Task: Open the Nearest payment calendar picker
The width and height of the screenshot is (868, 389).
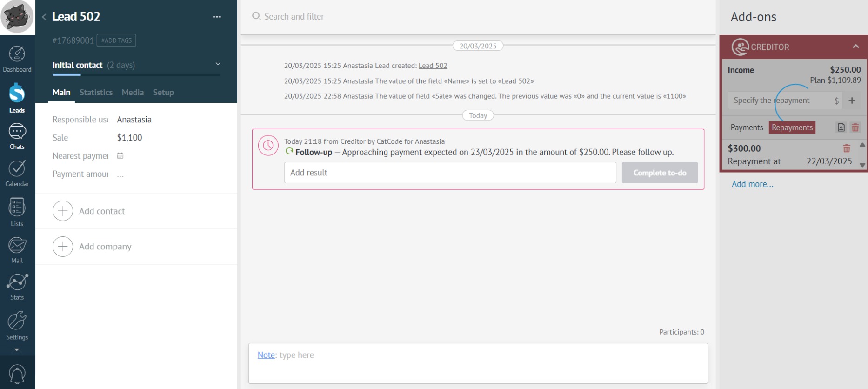Action: [120, 156]
